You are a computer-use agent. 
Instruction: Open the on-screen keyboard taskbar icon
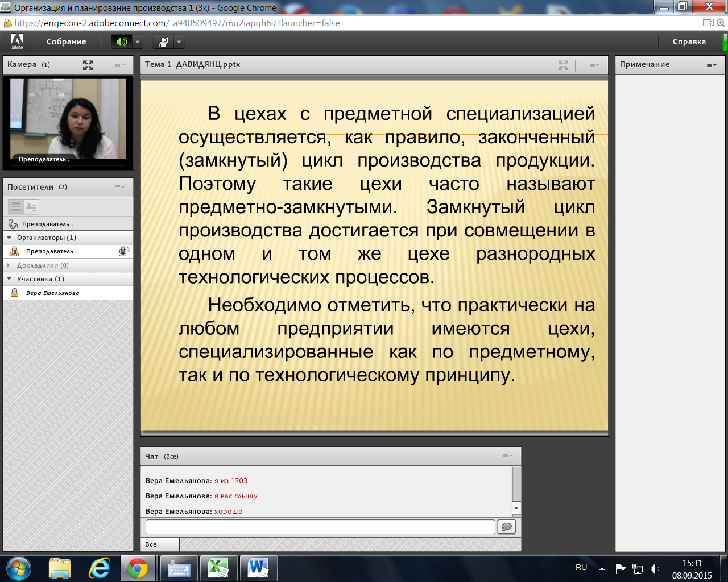(x=179, y=568)
